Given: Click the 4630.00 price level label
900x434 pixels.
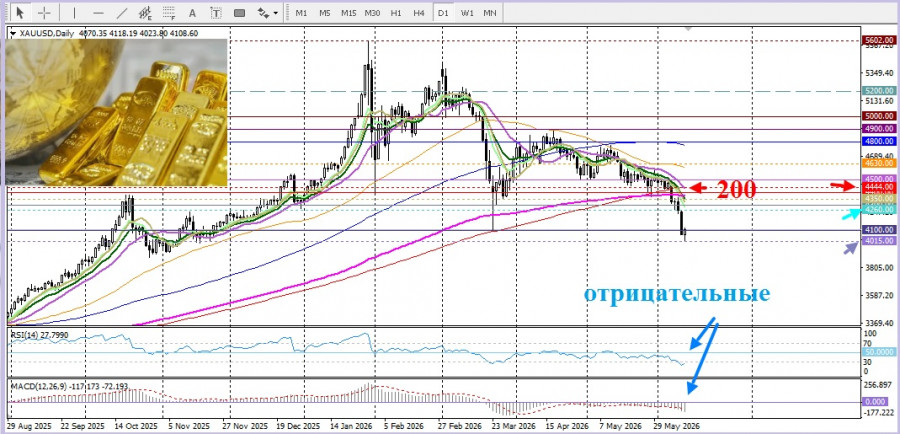Looking at the screenshot, I should (x=879, y=164).
